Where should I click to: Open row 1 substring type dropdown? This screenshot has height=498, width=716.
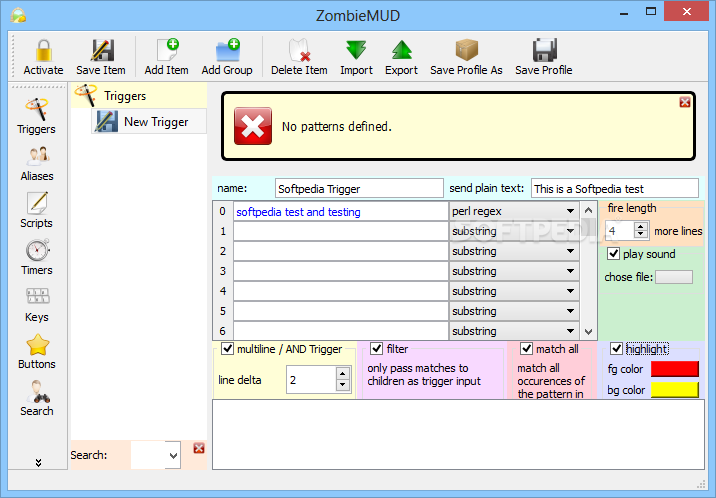tap(514, 231)
